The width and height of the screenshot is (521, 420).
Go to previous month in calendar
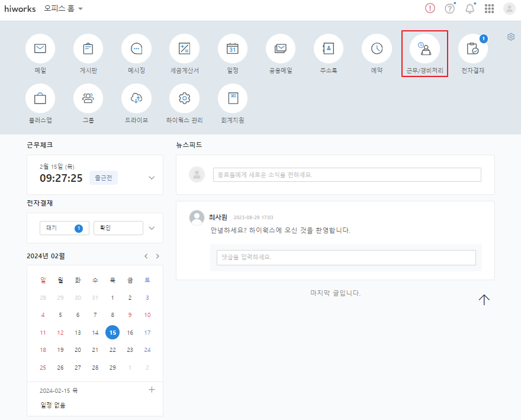(146, 257)
